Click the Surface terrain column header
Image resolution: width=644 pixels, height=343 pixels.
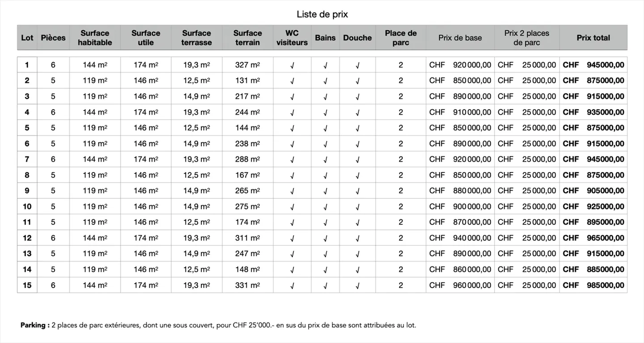coord(247,38)
